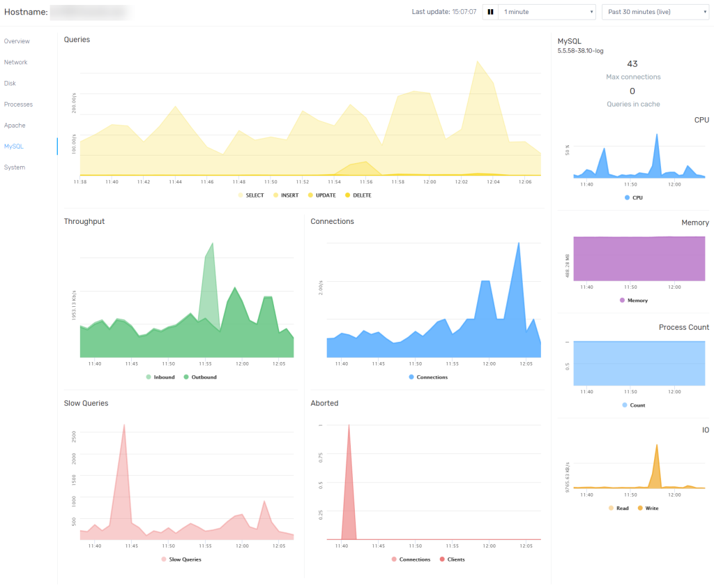714x588 pixels.
Task: Toggle Connections series in Connections chart legend
Action: click(429, 377)
